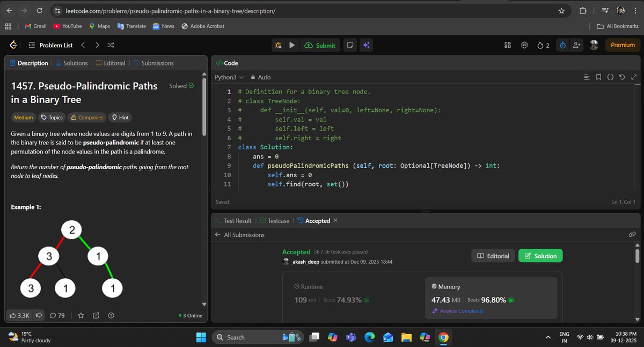Screen dimensions: 644x347
Task: Click the format code lines icon
Action: pos(587,77)
